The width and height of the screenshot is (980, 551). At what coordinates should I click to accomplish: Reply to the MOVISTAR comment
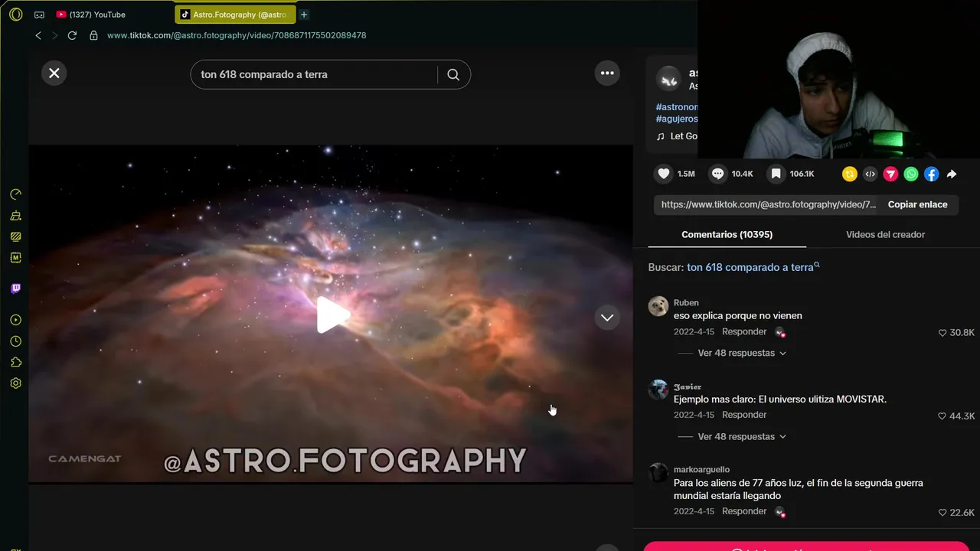point(744,415)
